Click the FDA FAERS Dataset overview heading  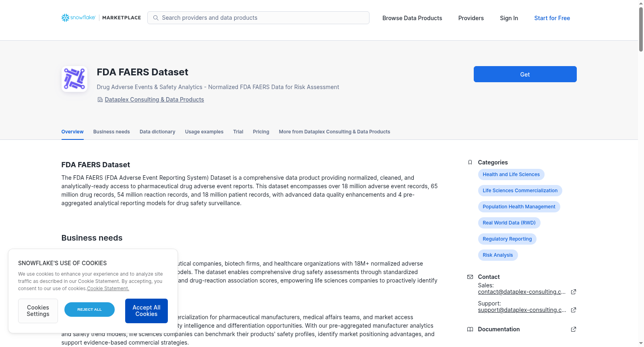point(95,164)
